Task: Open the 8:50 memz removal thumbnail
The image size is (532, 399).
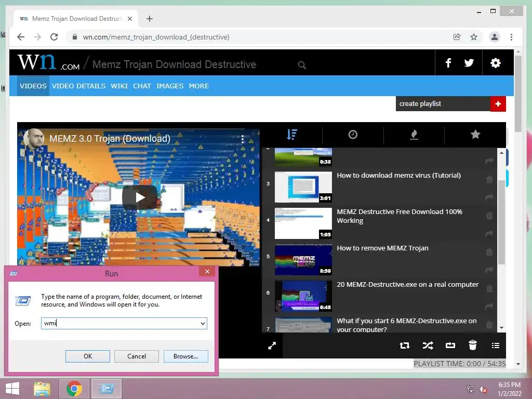Action: click(303, 260)
